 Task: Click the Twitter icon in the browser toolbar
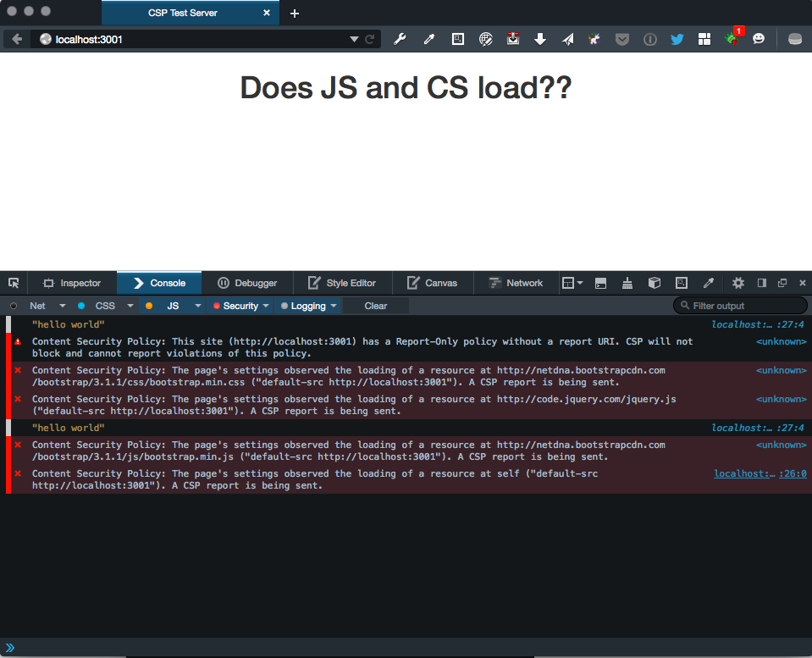(x=677, y=39)
